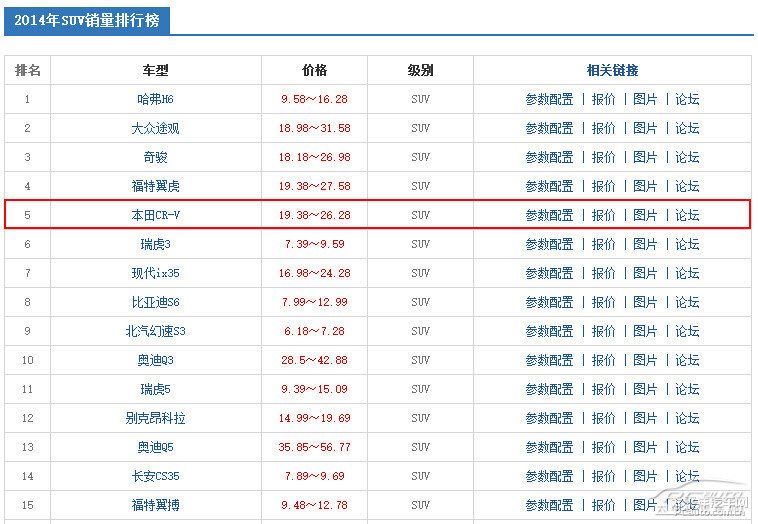Open 图片 for 本田CR-V
The image size is (758, 524).
(x=645, y=215)
